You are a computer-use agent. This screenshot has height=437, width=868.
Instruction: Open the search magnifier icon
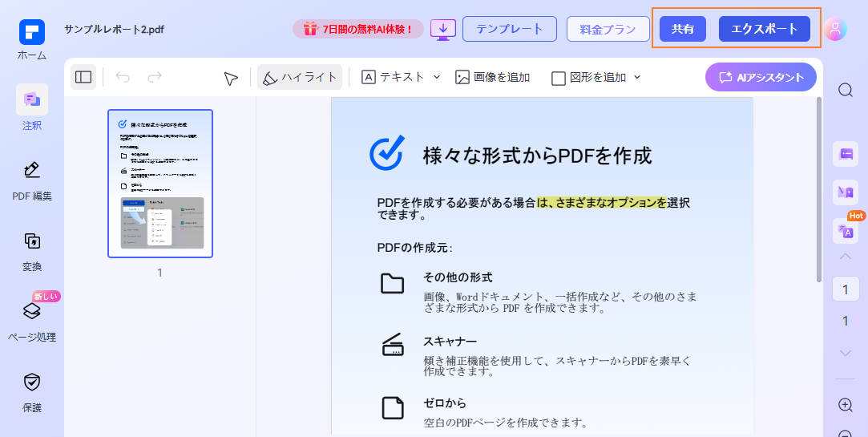tap(846, 90)
